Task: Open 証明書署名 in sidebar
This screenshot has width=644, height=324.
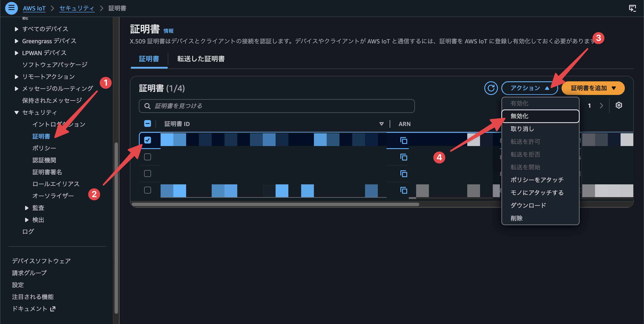Action: 47,172
